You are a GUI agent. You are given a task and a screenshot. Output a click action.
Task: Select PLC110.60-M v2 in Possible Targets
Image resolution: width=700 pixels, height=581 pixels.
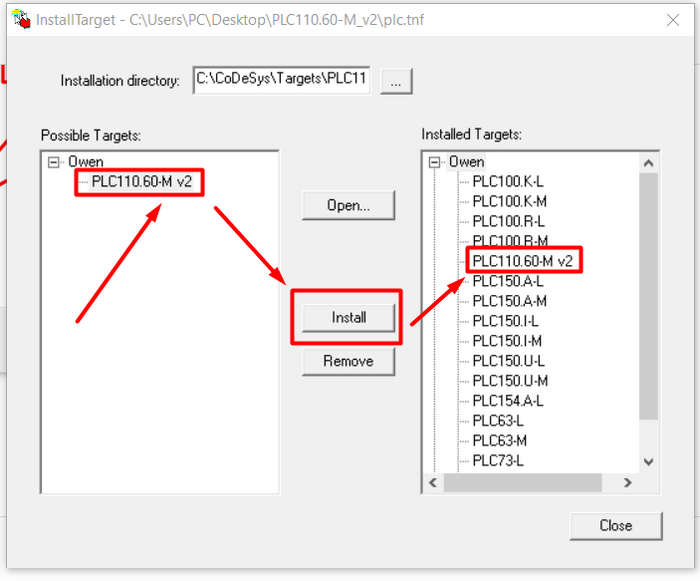(142, 182)
